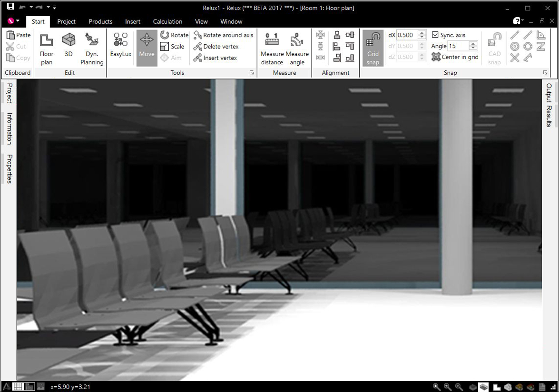The image size is (559, 392).
Task: Click the Dyn. Planning icon
Action: (92, 49)
